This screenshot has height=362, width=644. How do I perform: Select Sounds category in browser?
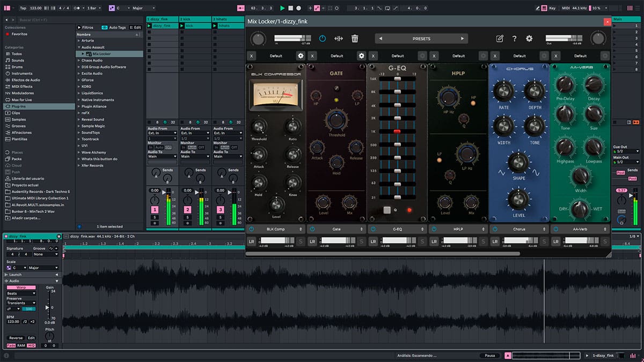(x=18, y=61)
